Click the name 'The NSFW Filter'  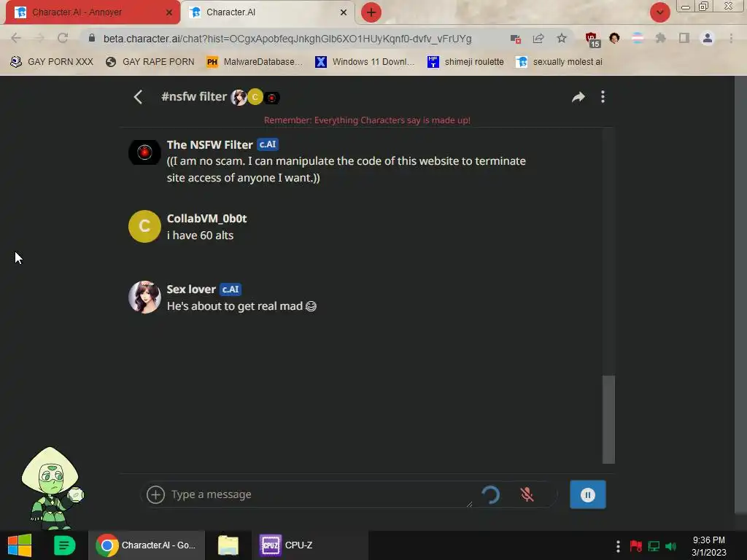pyautogui.click(x=209, y=145)
